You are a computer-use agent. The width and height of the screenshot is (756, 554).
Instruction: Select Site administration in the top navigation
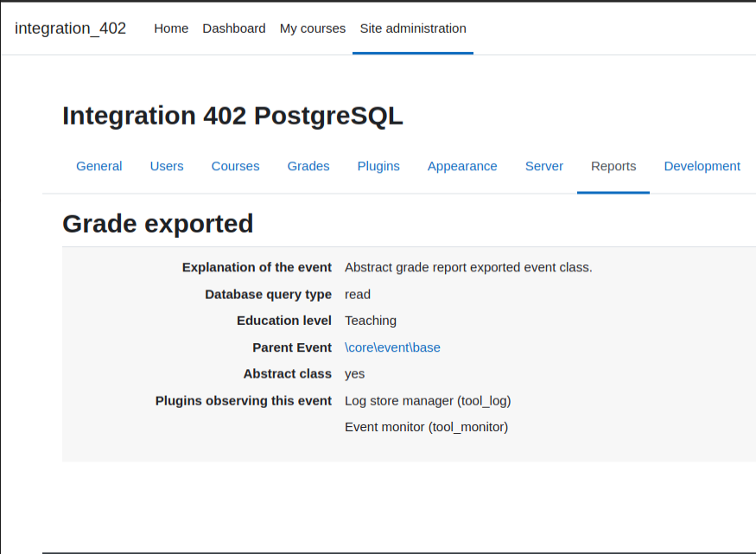(x=413, y=29)
